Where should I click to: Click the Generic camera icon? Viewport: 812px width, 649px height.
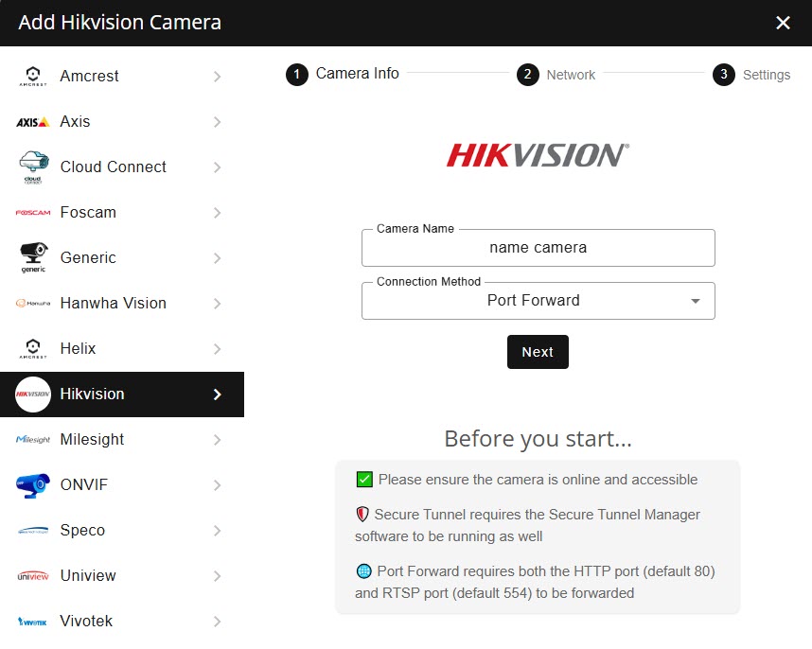pos(33,257)
